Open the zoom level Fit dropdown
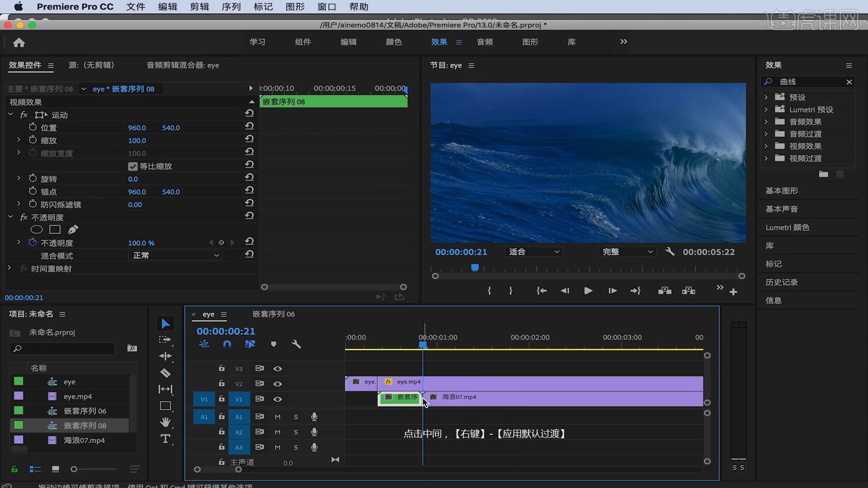This screenshot has height=488, width=868. tap(534, 252)
